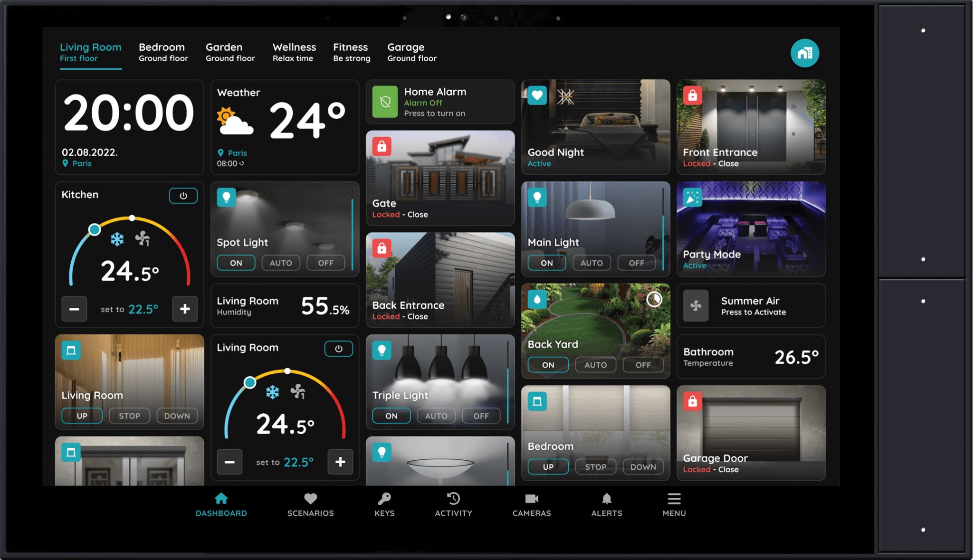Select Kitchen thermostat fan speed icon
The width and height of the screenshot is (973, 560).
coord(142,238)
